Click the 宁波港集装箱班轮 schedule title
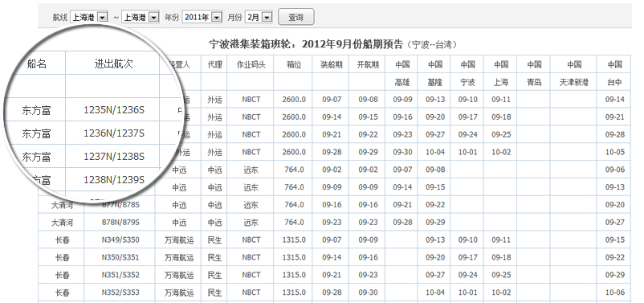Viewport: 644px width, 303px height. click(333, 44)
